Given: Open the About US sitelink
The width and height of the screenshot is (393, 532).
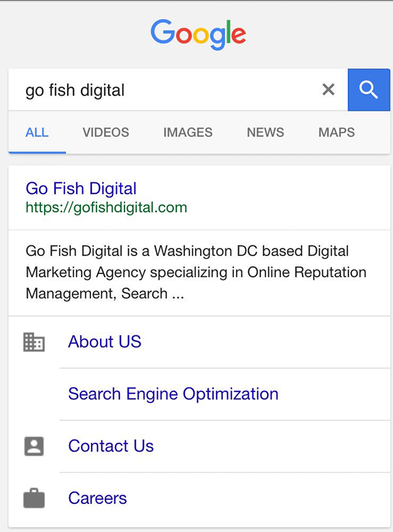Looking at the screenshot, I should [104, 342].
